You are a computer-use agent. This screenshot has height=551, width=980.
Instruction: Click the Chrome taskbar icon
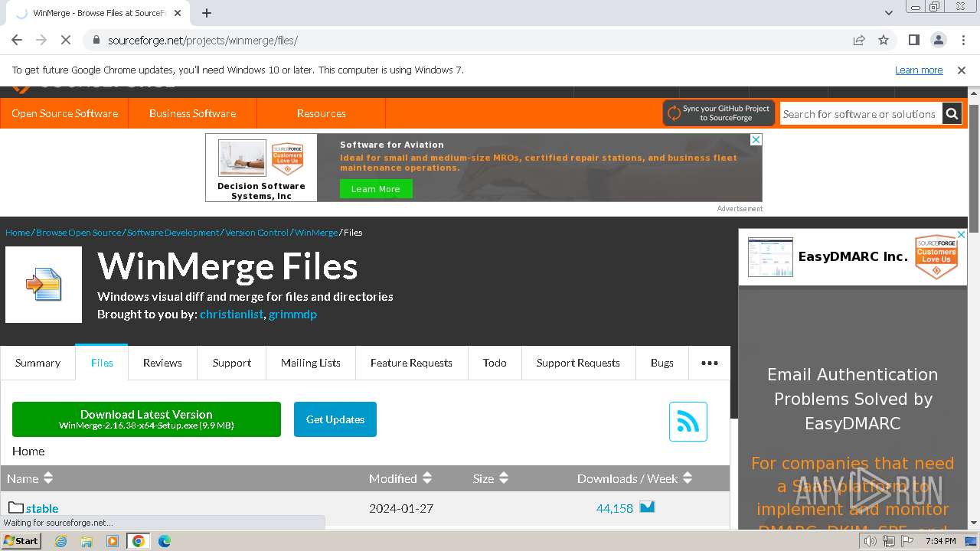tap(138, 541)
